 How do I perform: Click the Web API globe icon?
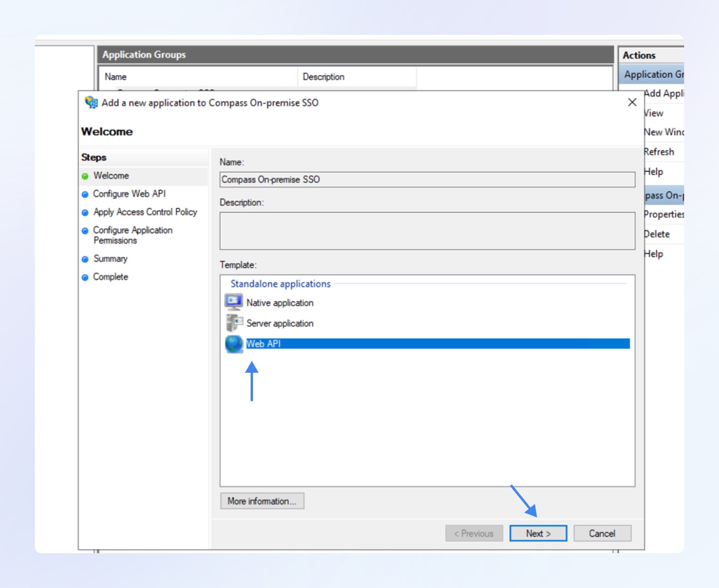tap(234, 343)
